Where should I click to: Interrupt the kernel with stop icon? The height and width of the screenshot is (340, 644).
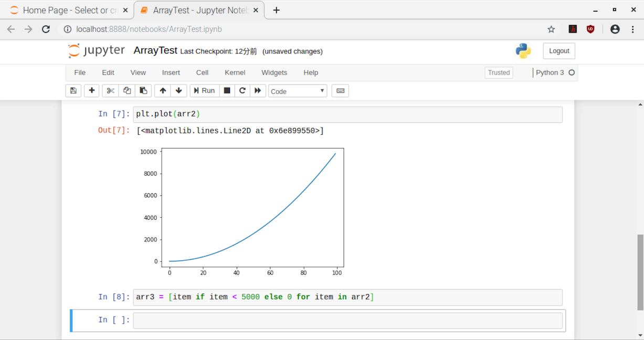pyautogui.click(x=227, y=91)
